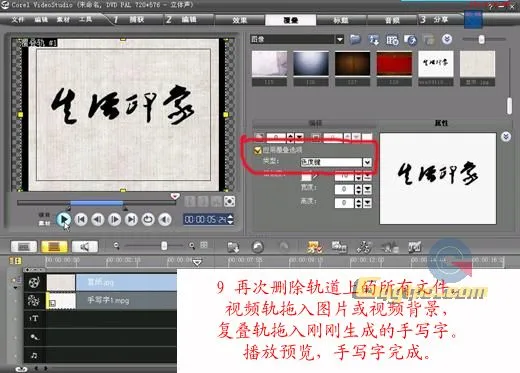Open the preview volume control
The width and height of the screenshot is (520, 373).
point(165,219)
